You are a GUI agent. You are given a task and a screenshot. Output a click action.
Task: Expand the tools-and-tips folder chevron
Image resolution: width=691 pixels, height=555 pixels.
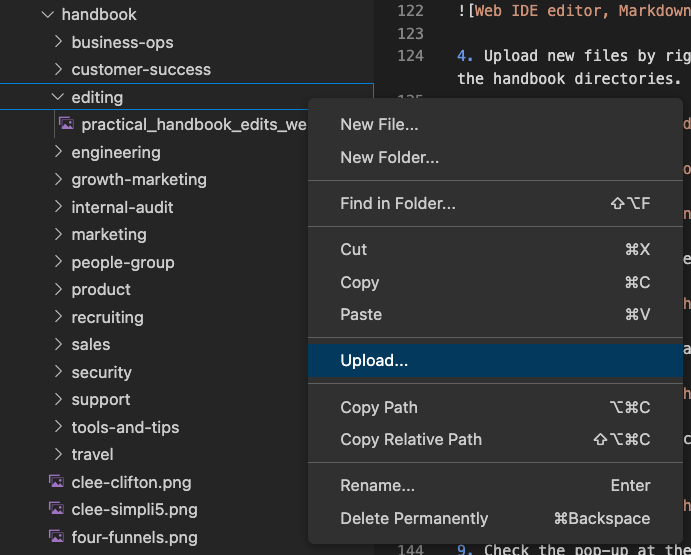pyautogui.click(x=58, y=426)
